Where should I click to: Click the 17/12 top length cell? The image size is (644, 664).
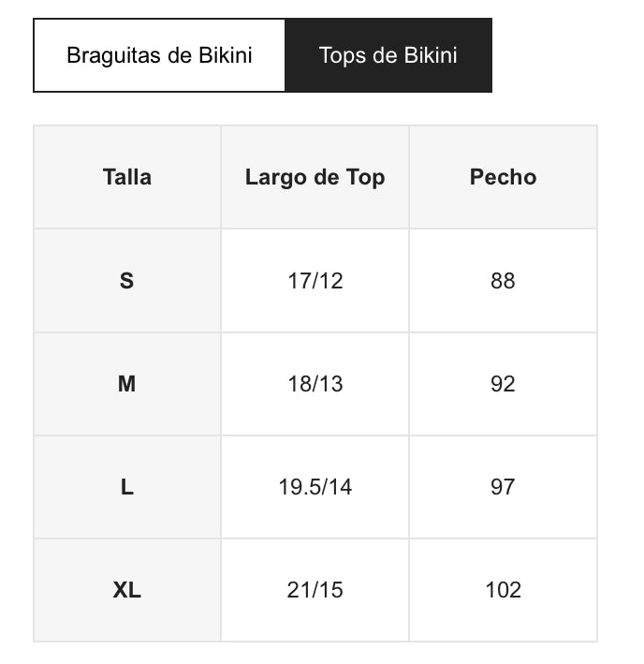315,280
